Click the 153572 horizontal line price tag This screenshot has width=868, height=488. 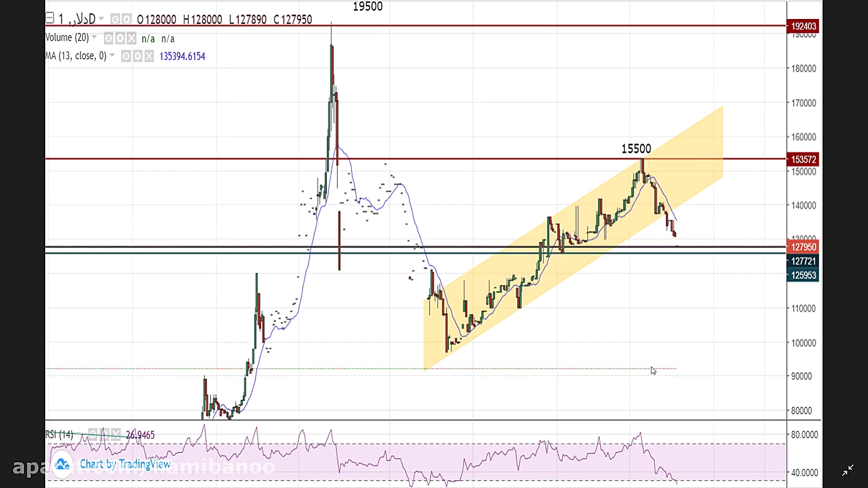803,160
